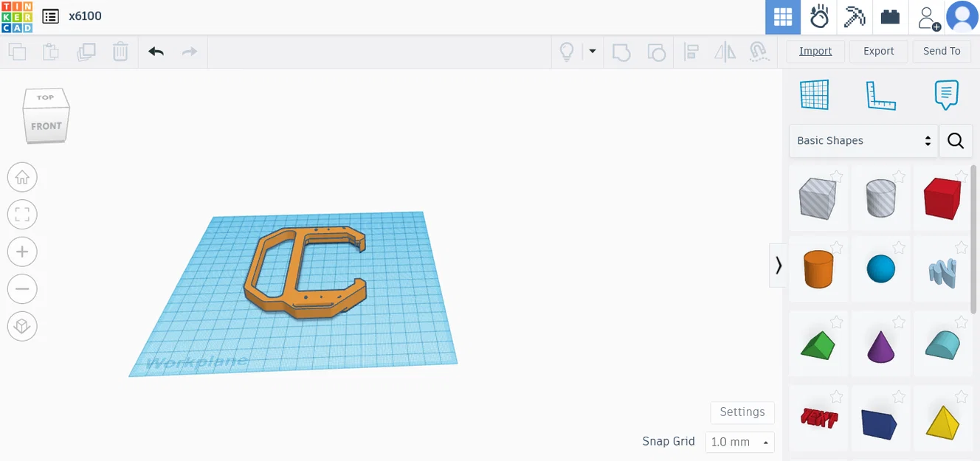The image size is (980, 461).
Task: Select the orange Cylinder shape
Action: (818, 269)
